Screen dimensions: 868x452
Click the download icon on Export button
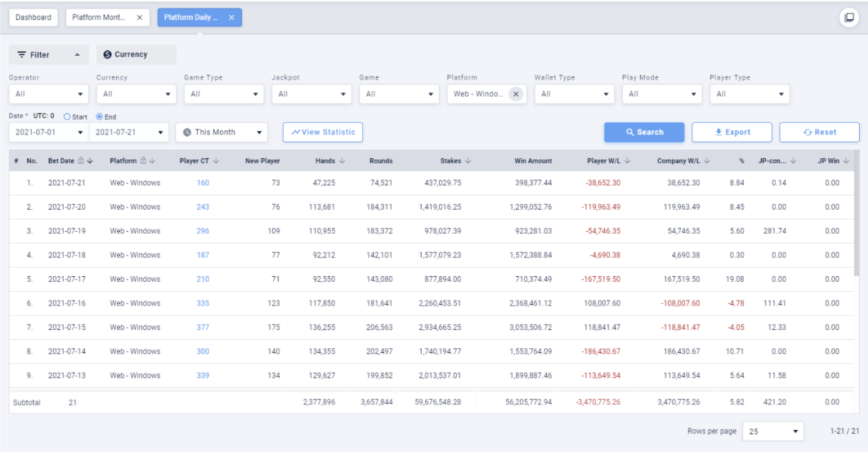coord(718,132)
